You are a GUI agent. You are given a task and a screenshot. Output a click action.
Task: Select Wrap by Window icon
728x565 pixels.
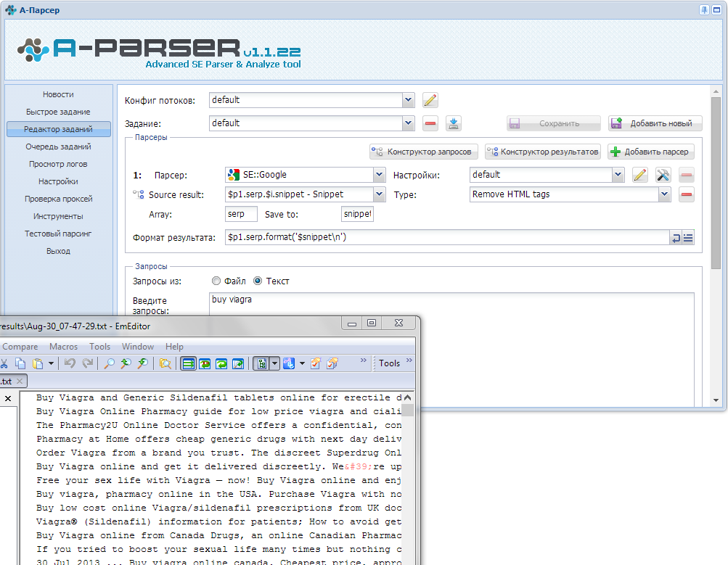point(221,363)
